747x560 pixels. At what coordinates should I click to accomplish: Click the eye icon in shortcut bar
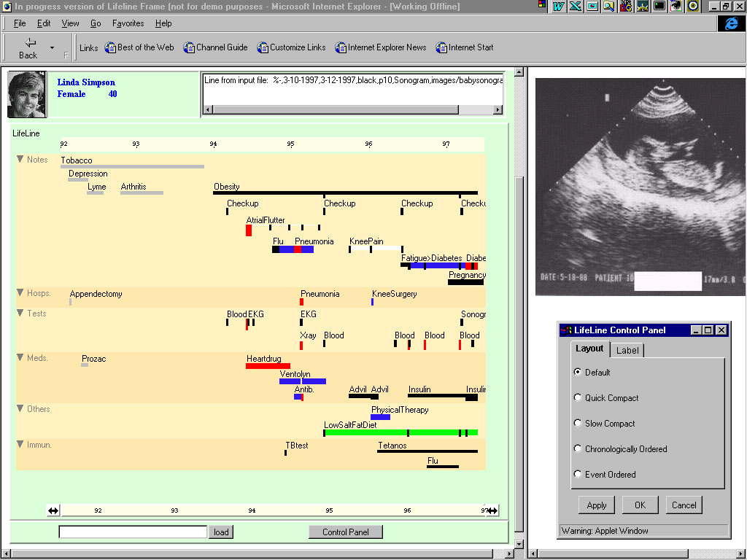pos(676,6)
